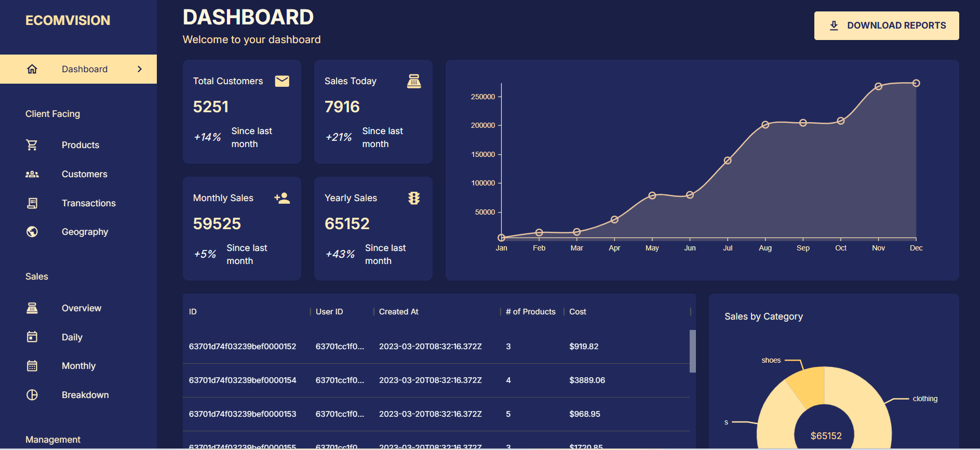Click the ECOMVISION logo text
The height and width of the screenshot is (450, 980).
(x=68, y=20)
